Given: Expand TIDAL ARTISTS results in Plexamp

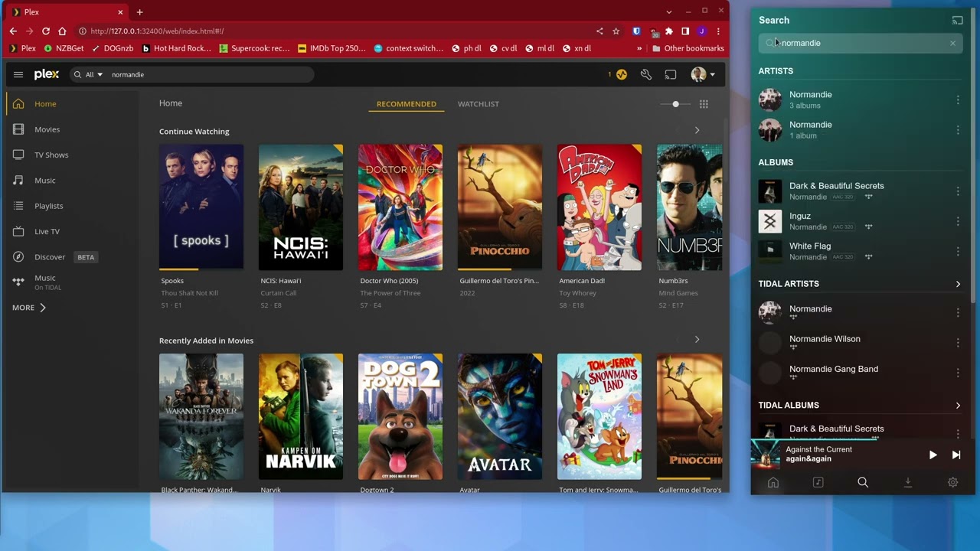Looking at the screenshot, I should [x=958, y=284].
